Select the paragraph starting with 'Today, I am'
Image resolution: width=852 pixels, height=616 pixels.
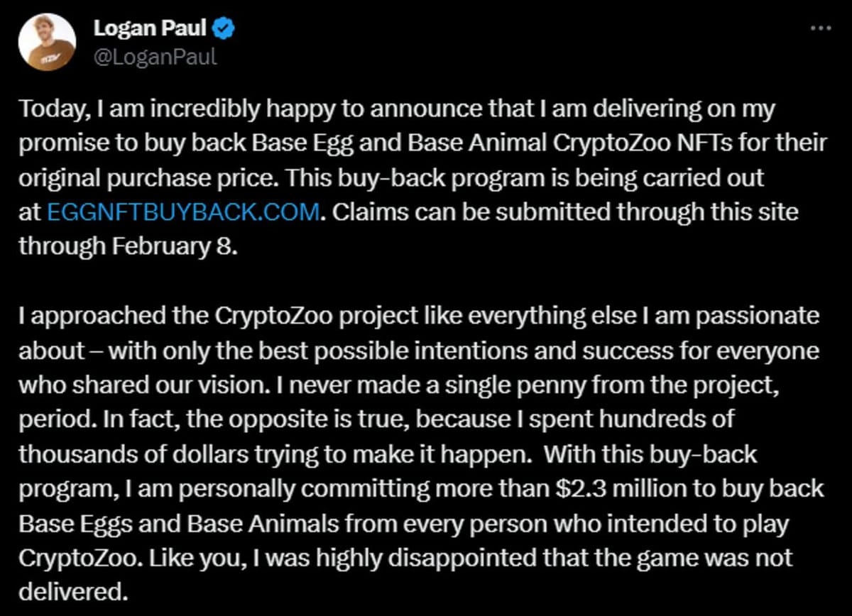click(x=426, y=109)
